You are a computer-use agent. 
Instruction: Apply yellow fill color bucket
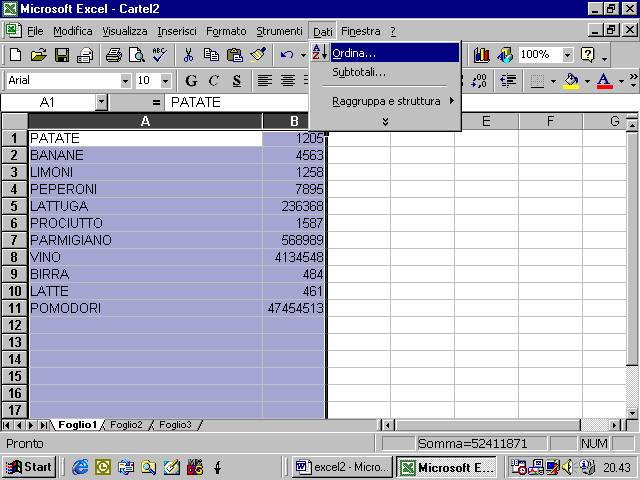coord(571,80)
